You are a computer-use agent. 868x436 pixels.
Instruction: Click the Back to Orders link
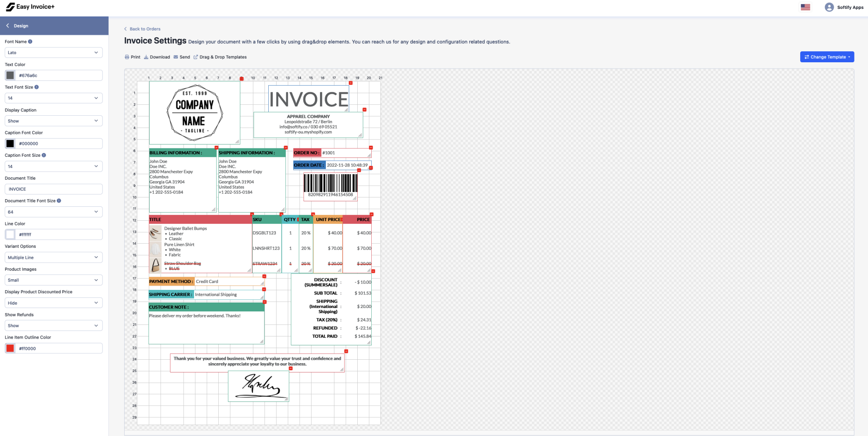click(x=142, y=28)
